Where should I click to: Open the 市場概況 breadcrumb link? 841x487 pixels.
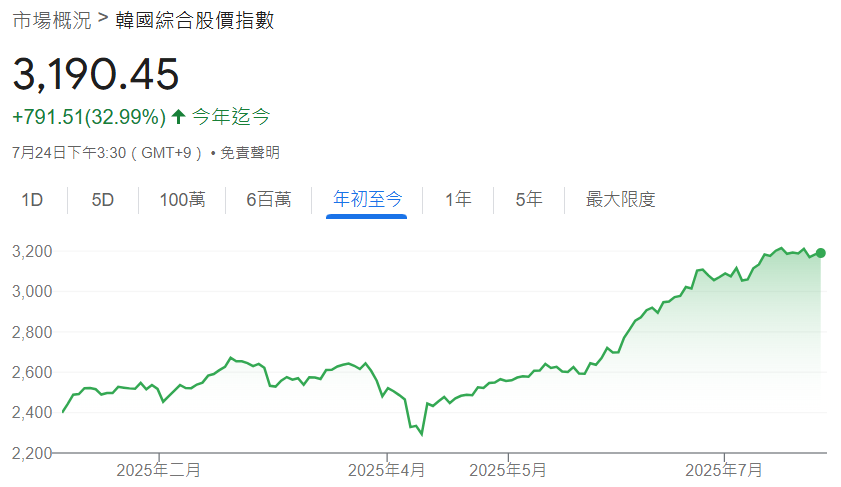(x=52, y=21)
